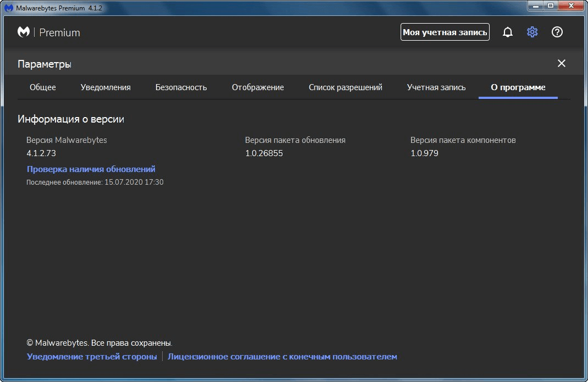588x382 pixels.
Task: Go to Список разрешений tab
Action: click(x=345, y=87)
